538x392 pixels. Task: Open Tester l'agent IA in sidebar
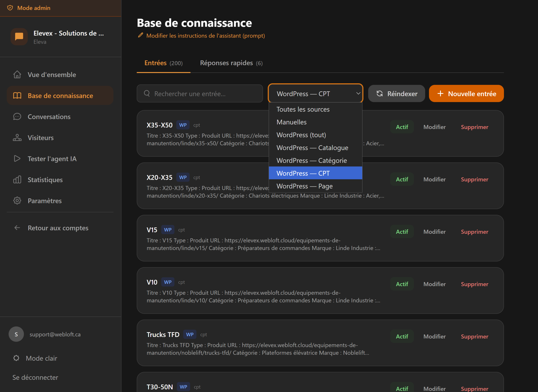click(60, 159)
